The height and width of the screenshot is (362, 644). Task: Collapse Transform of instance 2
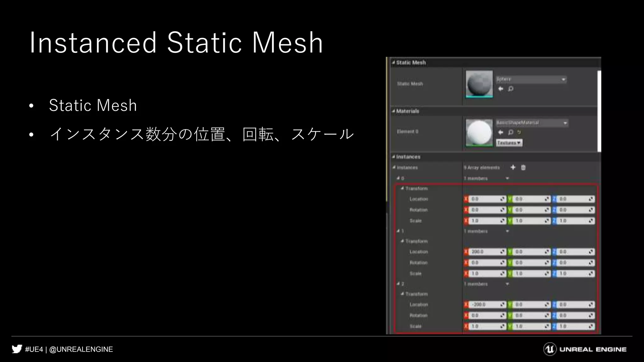tap(402, 294)
